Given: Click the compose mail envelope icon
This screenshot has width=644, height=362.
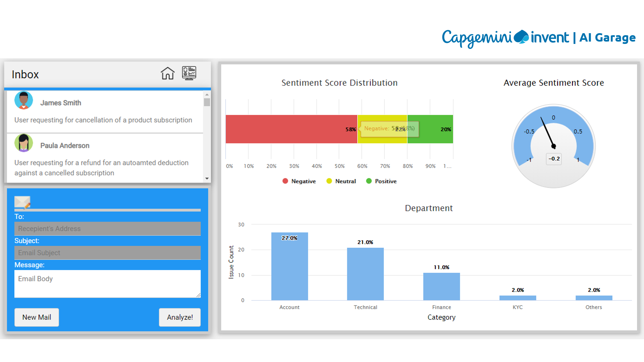Looking at the screenshot, I should (22, 202).
